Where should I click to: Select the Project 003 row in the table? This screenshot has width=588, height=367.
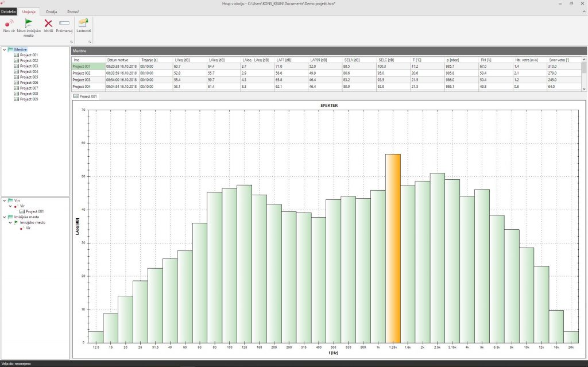pyautogui.click(x=82, y=80)
